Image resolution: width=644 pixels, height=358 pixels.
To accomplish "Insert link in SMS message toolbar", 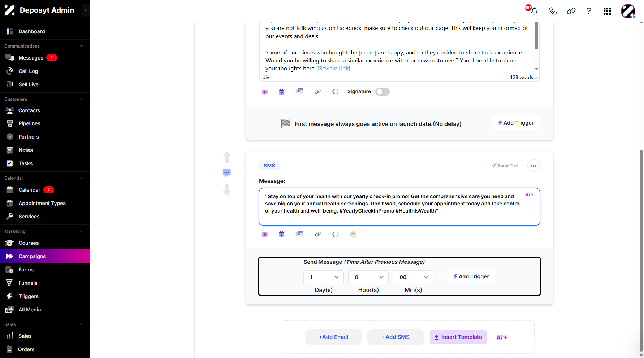I will [318, 234].
